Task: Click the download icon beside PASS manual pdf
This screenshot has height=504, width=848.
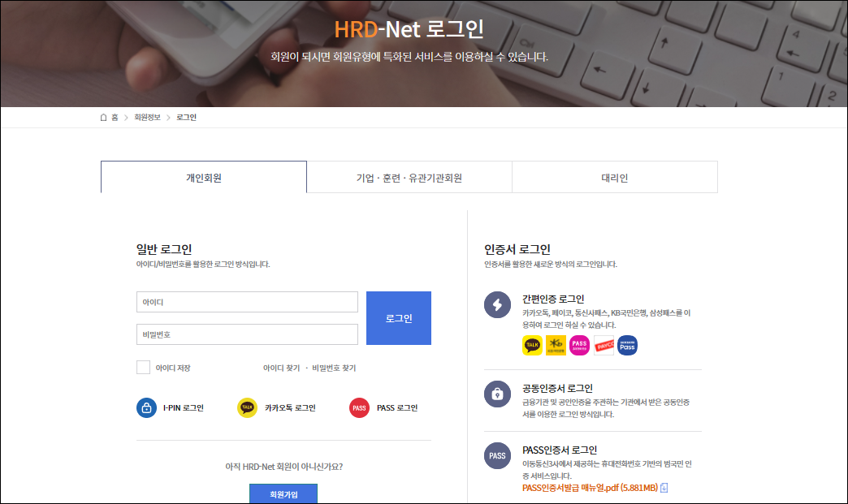Action: click(664, 488)
